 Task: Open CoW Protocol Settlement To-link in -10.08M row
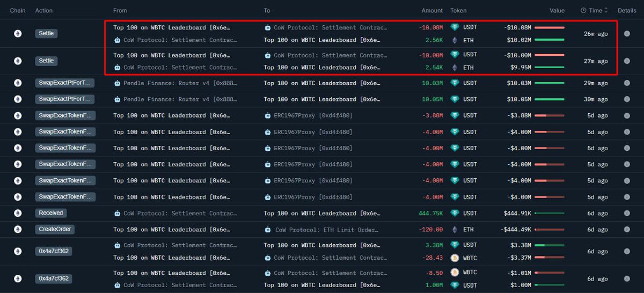tap(330, 27)
